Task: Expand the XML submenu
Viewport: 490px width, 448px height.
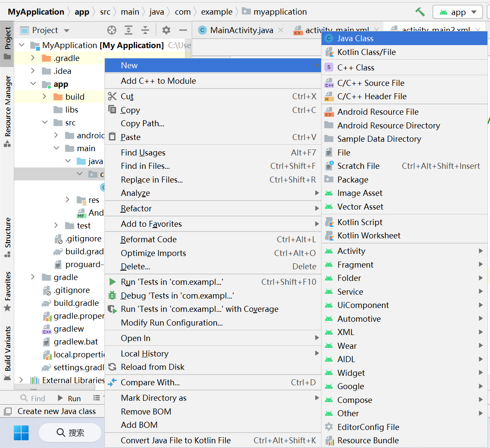Action: coord(404,332)
